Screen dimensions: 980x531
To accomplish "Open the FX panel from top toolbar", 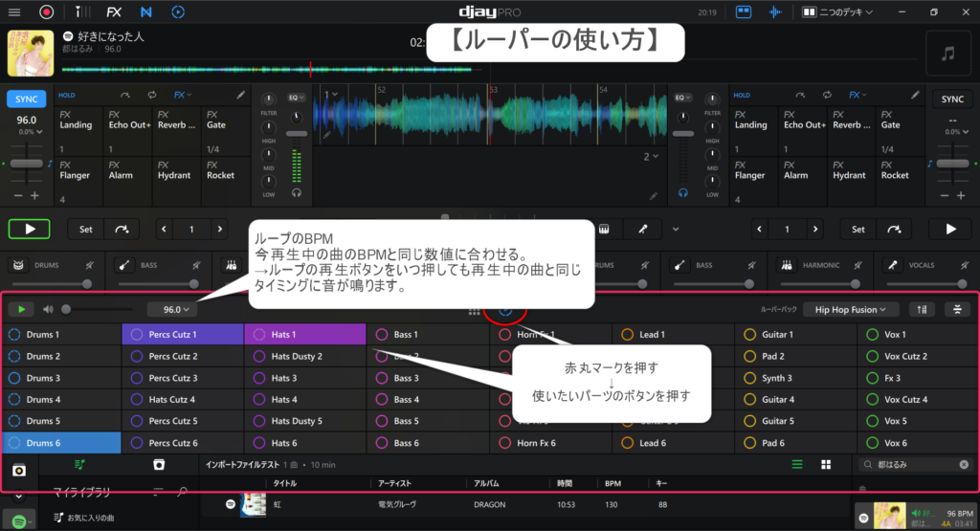I will click(x=114, y=12).
